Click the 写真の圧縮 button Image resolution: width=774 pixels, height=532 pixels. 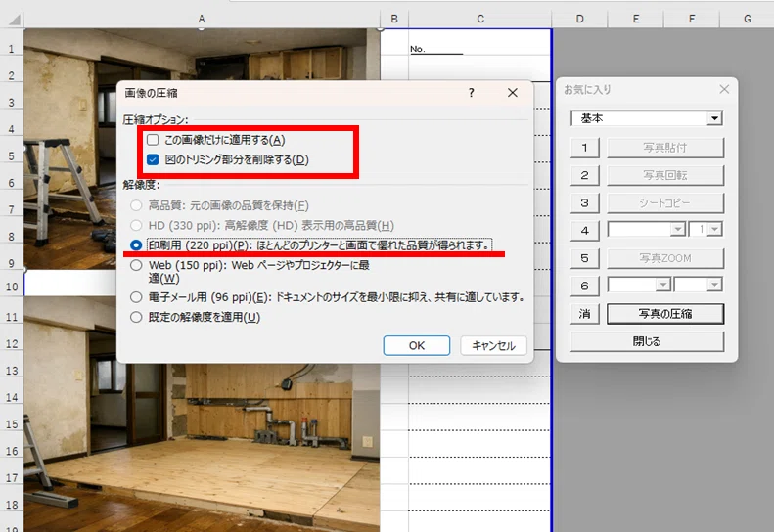pos(665,314)
